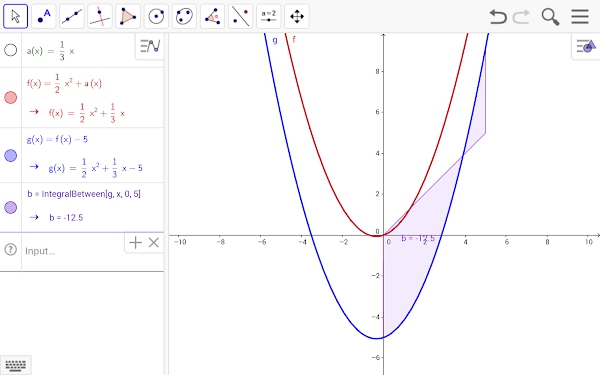Show function a(x) with its visibility circle

pos(10,50)
